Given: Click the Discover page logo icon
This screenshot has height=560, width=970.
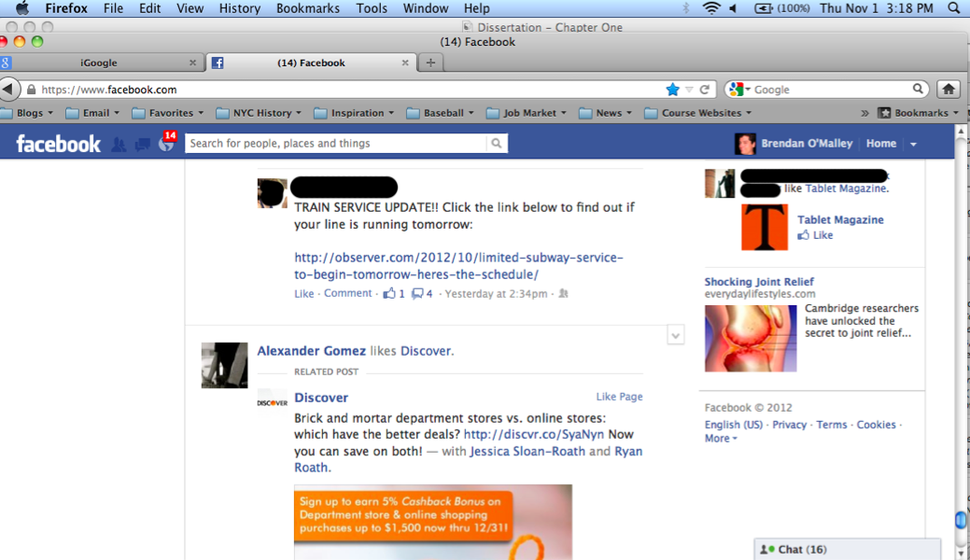Looking at the screenshot, I should (x=273, y=403).
